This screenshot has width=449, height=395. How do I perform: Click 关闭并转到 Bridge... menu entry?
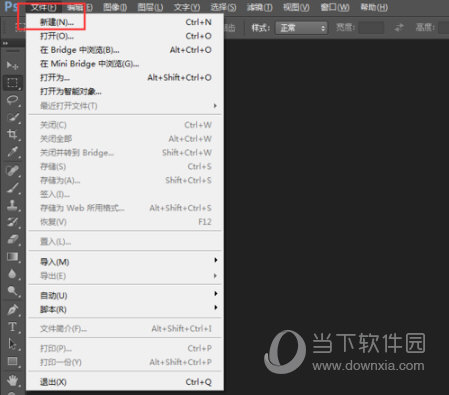coord(125,153)
